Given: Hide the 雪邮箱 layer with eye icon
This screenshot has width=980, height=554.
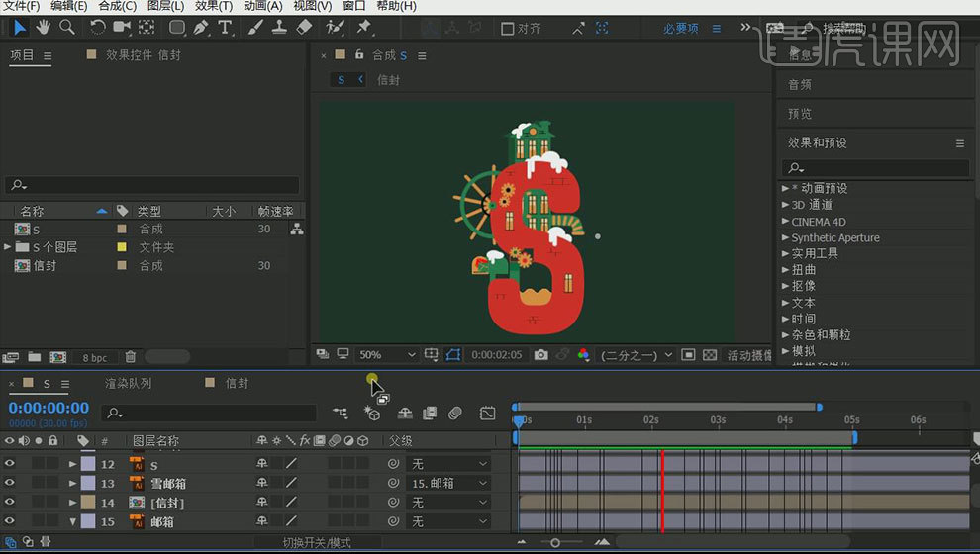Looking at the screenshot, I should pos(10,483).
